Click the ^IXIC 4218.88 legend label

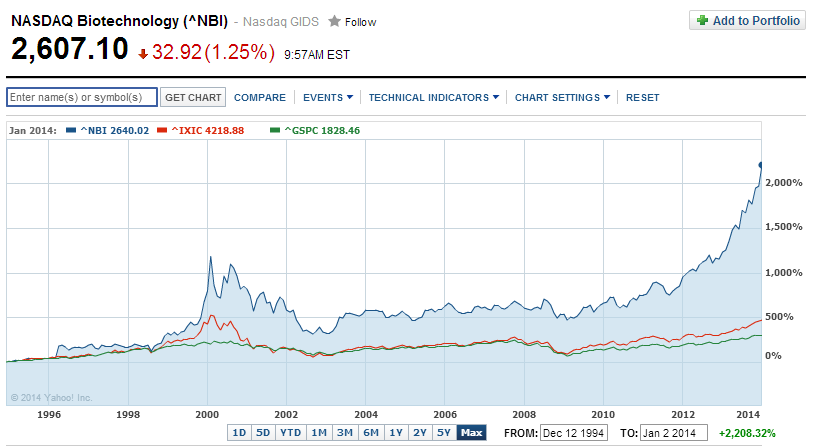pos(207,130)
